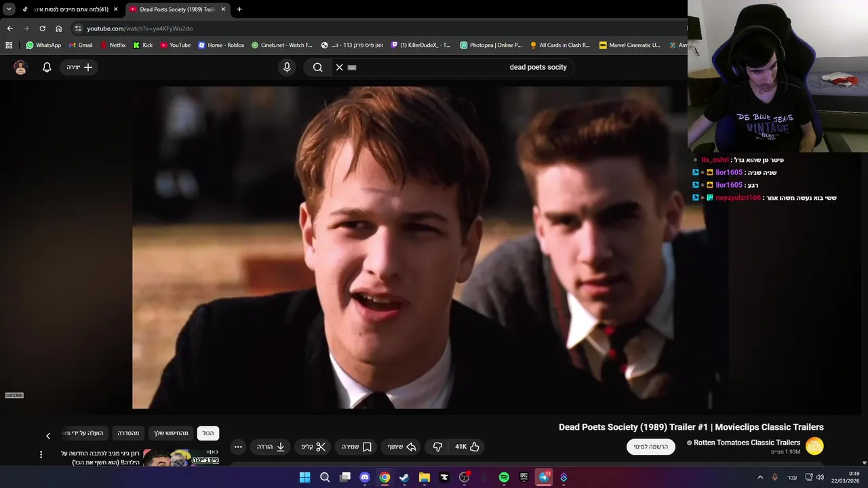Select the 'מהסדרה' filter chip
Image resolution: width=868 pixels, height=488 pixels.
(128, 433)
